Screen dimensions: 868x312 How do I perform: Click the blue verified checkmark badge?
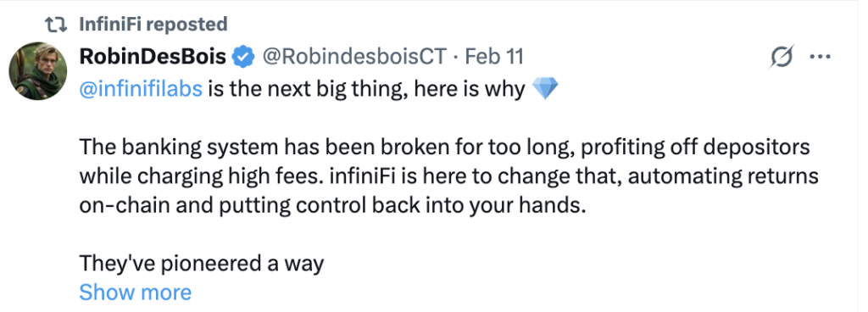(243, 57)
